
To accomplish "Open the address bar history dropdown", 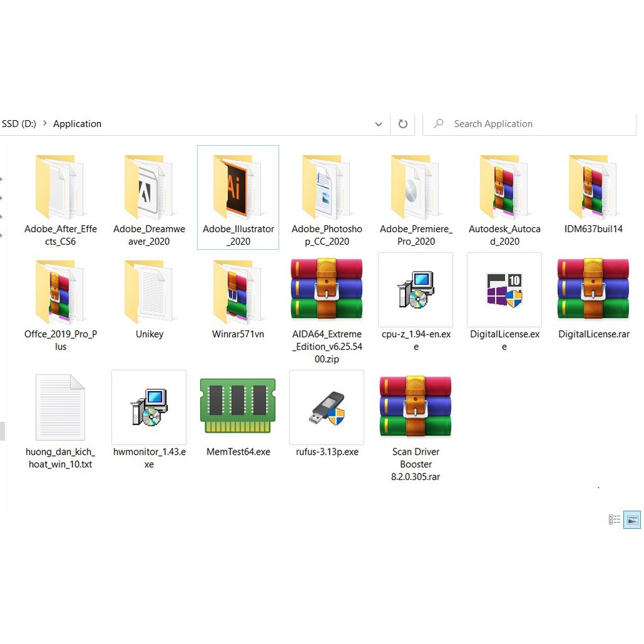I will click(x=379, y=124).
